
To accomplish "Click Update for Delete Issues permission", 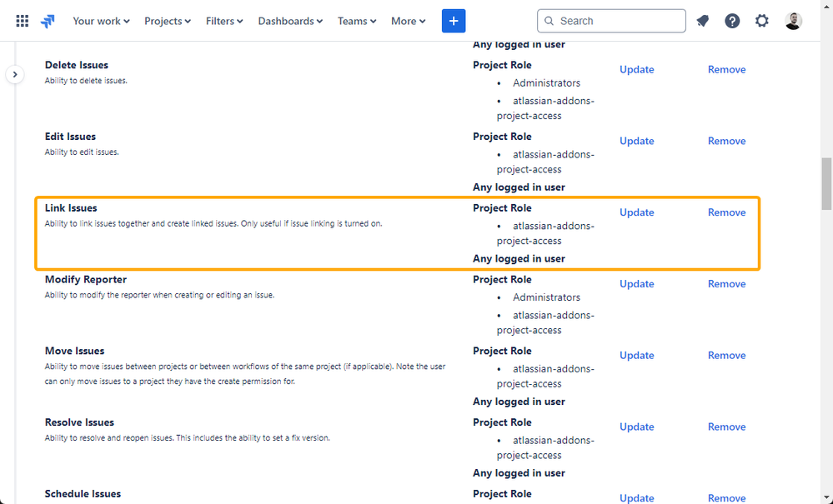I will click(x=636, y=69).
